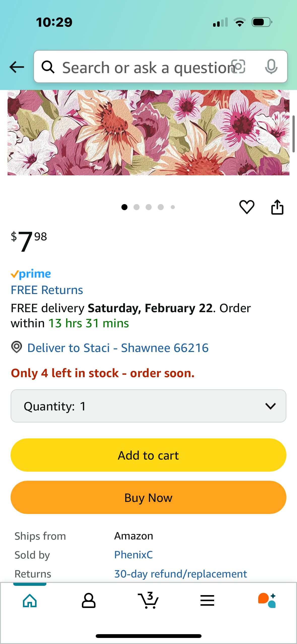297x644 pixels.
Task: Tap the delivery location pin icon
Action: tap(17, 347)
